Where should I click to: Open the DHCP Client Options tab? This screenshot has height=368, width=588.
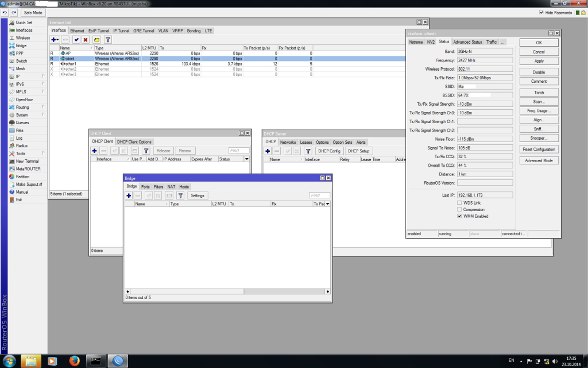click(134, 142)
